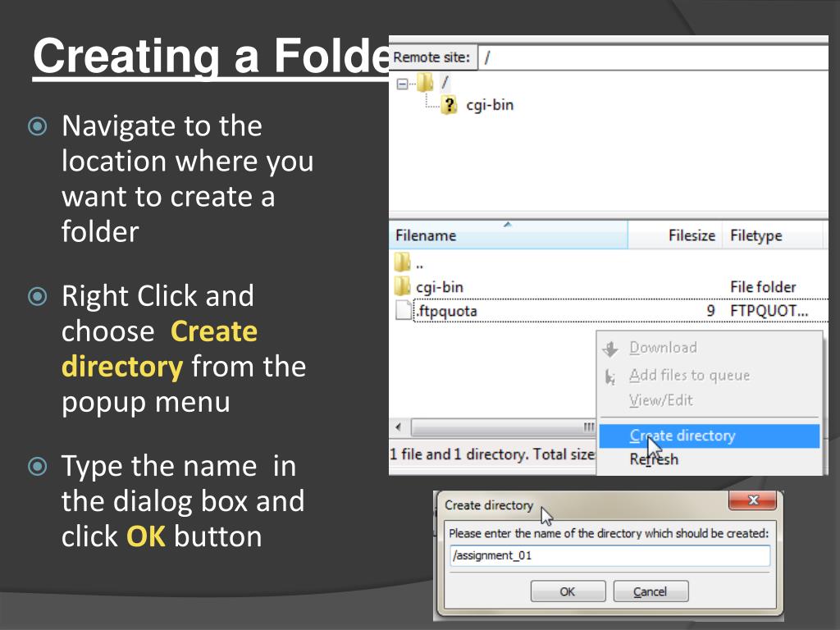Screen dimensions: 840x630
Task: Choose Create directory from the context menu
Action: [710, 436]
